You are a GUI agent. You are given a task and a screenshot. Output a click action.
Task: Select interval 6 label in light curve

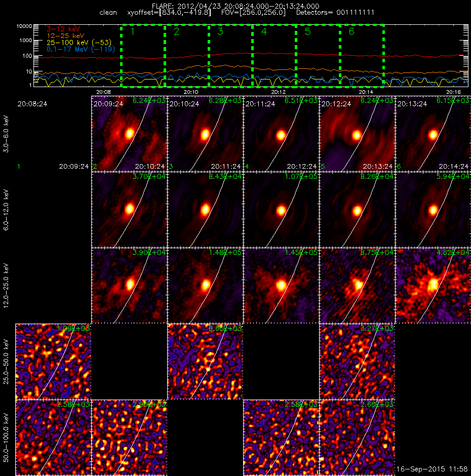tap(351, 31)
